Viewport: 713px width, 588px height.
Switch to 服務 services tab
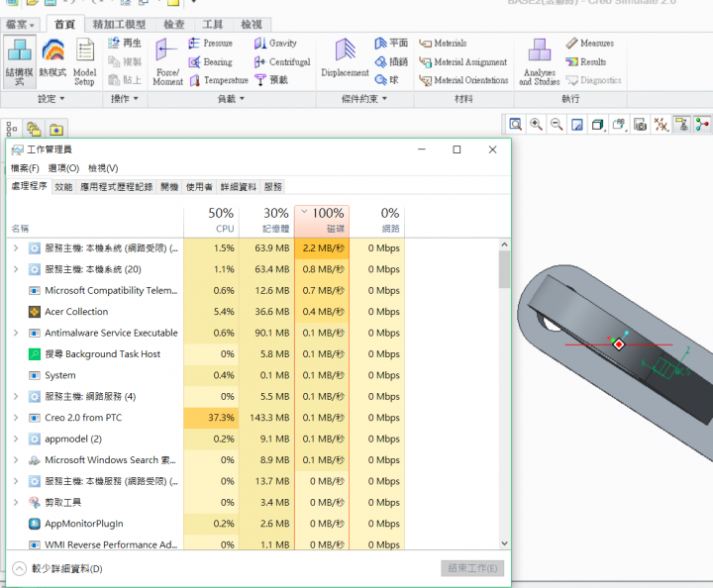[273, 187]
